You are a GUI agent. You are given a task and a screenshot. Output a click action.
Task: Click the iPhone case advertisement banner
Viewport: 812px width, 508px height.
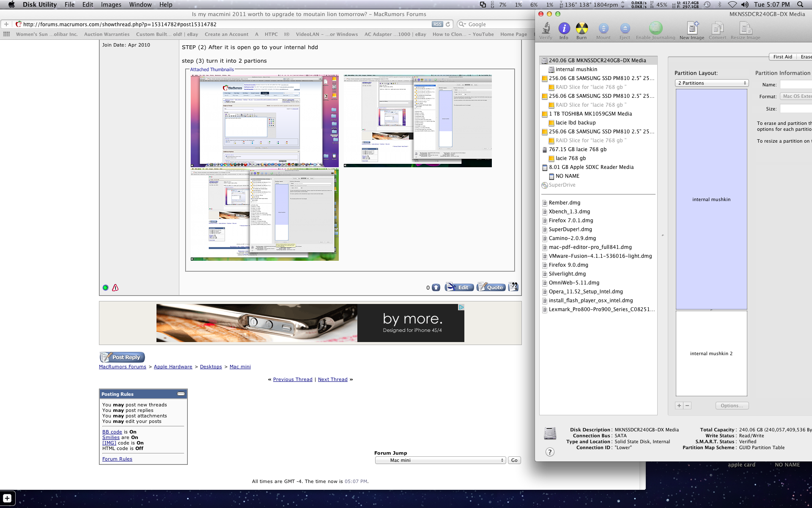tap(310, 323)
